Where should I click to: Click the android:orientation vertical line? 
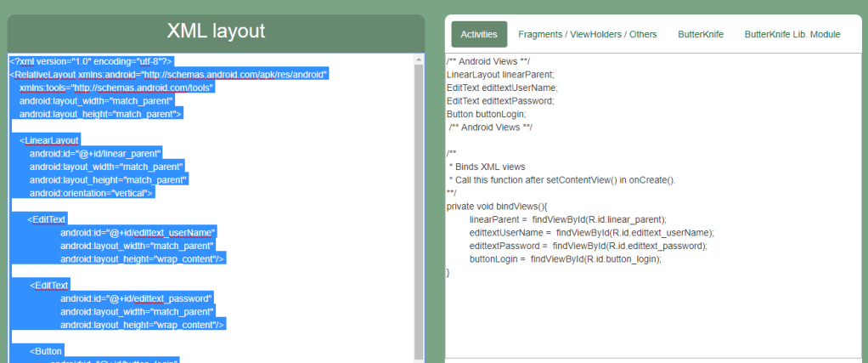point(91,193)
